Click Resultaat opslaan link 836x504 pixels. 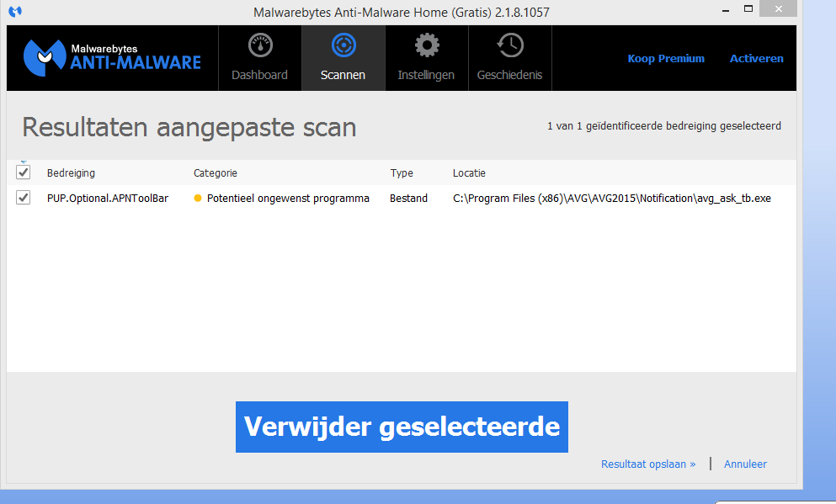(648, 464)
